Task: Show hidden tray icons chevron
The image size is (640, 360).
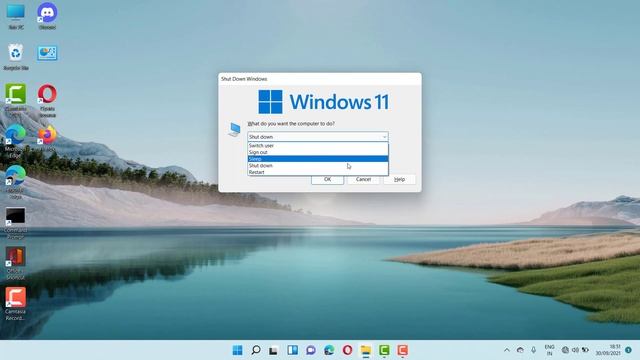Action: pos(507,350)
